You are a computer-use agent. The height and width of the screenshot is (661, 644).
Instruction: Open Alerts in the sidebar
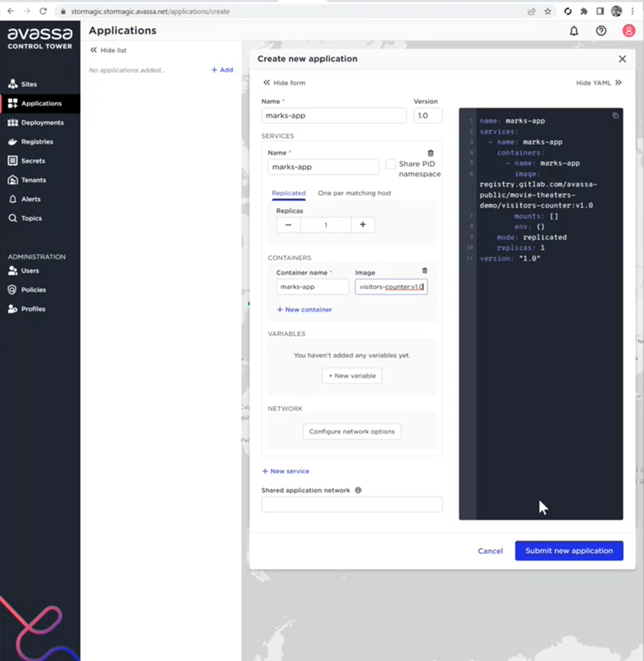click(24, 199)
